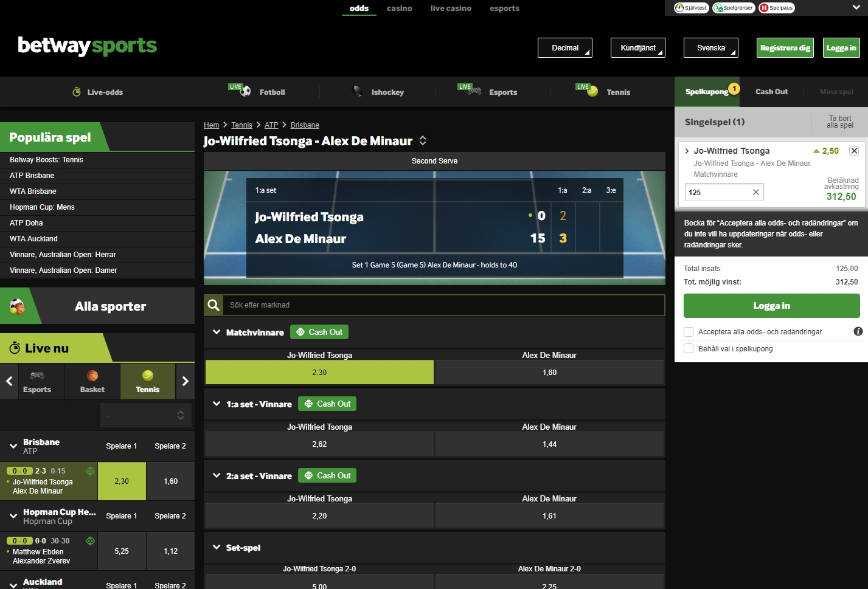Open the Cash Out tab in the betslip area
The width and height of the screenshot is (868, 589).
tap(771, 91)
